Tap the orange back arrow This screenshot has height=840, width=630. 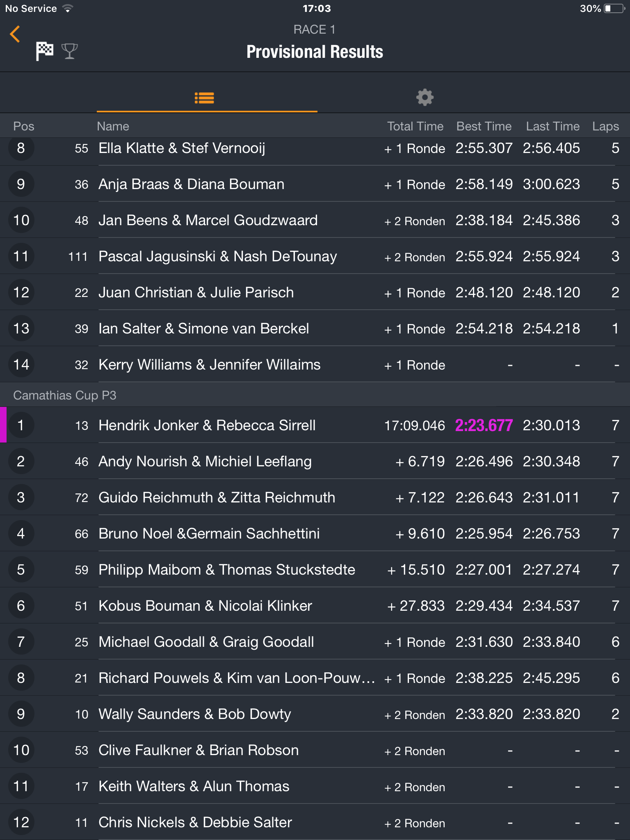click(15, 34)
